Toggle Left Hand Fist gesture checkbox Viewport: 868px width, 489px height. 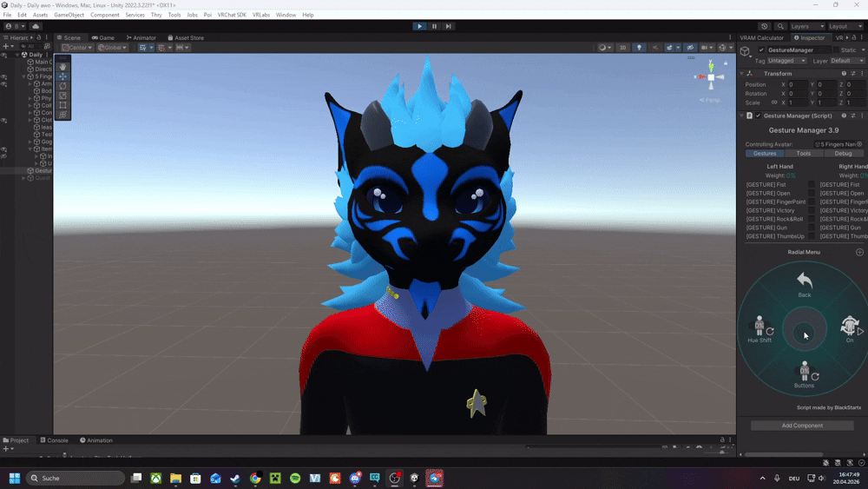pos(812,184)
